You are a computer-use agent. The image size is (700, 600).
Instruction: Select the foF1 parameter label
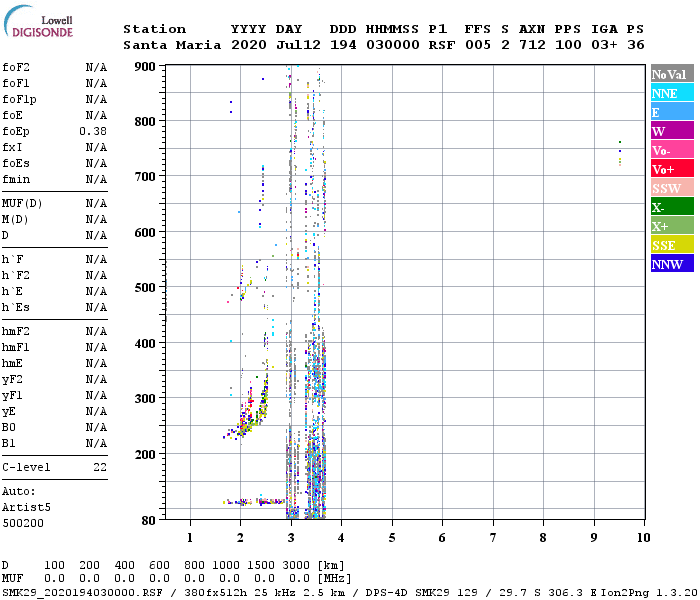16,83
